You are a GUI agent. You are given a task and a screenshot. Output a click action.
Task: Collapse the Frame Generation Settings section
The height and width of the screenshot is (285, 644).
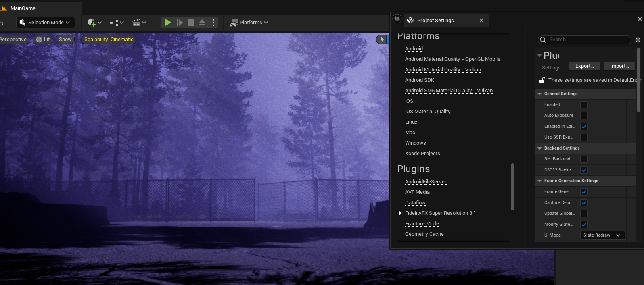(539, 181)
